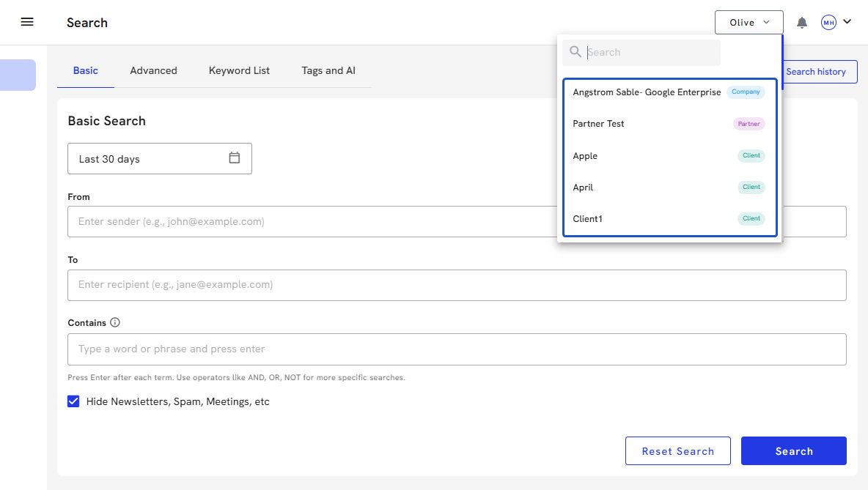Click the Reset Search button

tap(677, 451)
